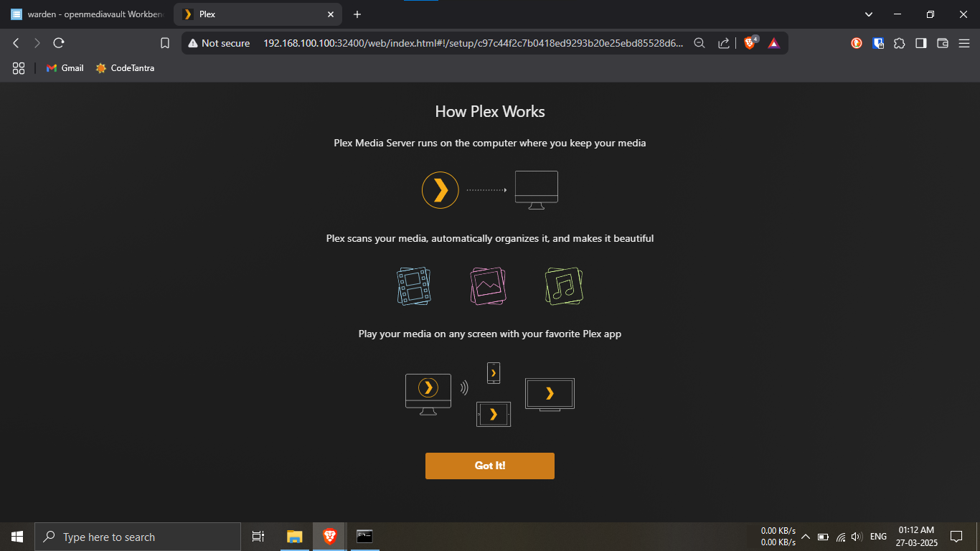Go back to the previous page
980x551 pixels.
pos(16,43)
